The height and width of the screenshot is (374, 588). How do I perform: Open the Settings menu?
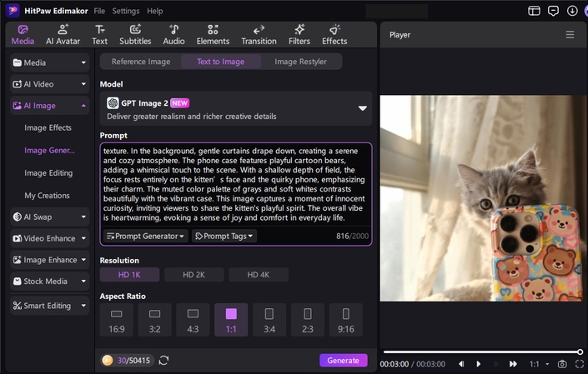(126, 11)
